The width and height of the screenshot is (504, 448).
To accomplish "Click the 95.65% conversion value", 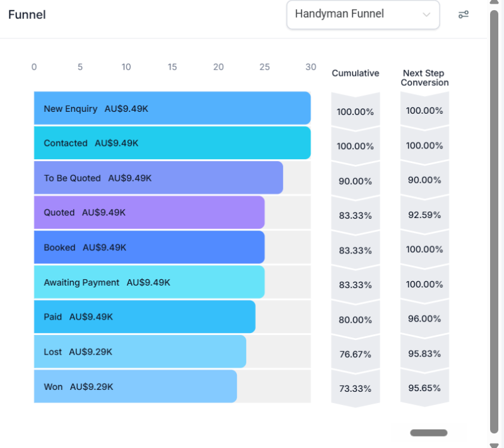I will point(424,388).
